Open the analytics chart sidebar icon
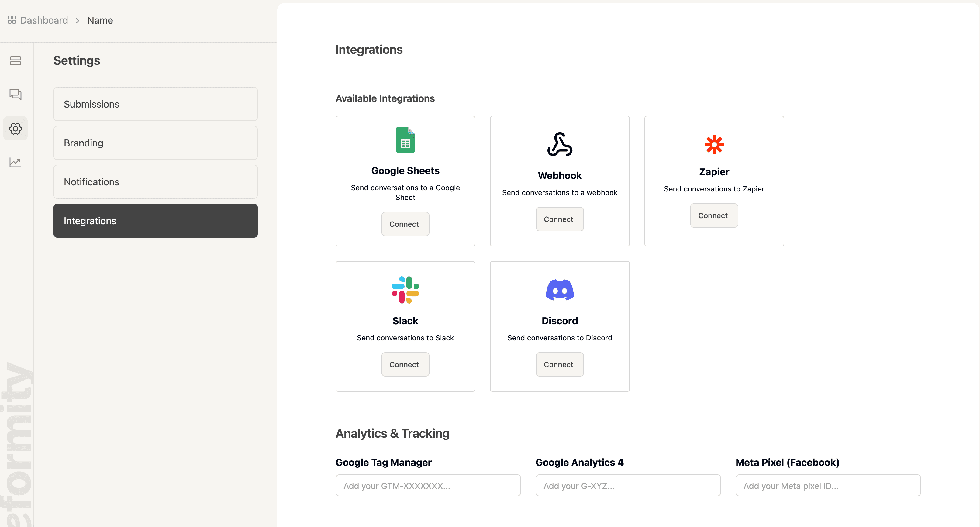Viewport: 980px width, 527px height. (15, 162)
